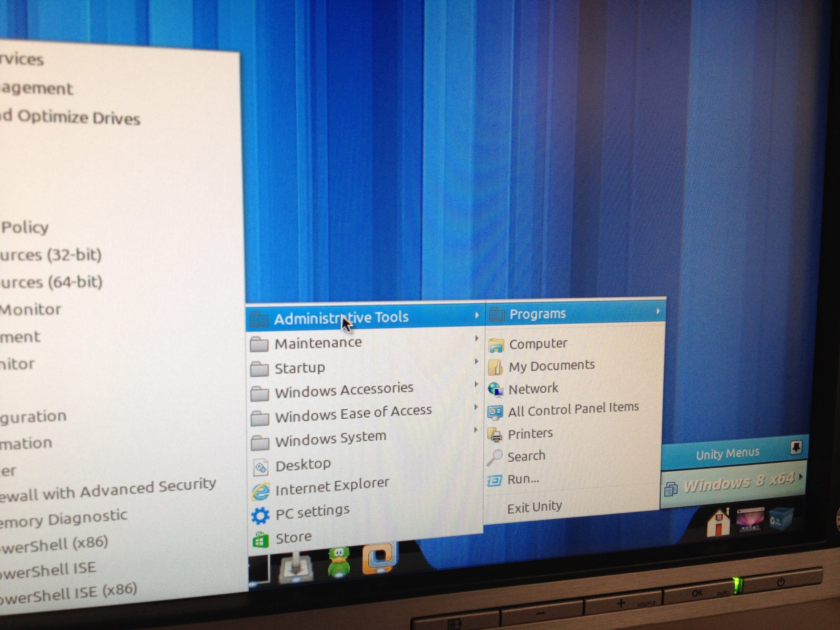
Task: Click the Network globe icon
Action: [495, 389]
